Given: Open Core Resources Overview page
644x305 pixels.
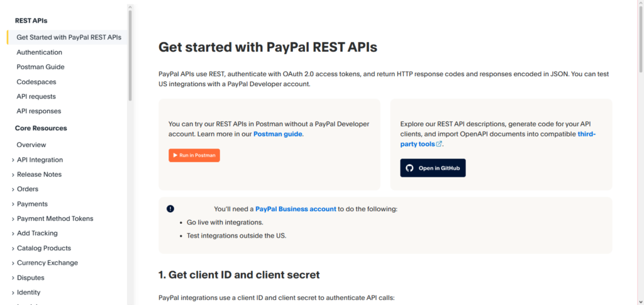Looking at the screenshot, I should tap(31, 145).
